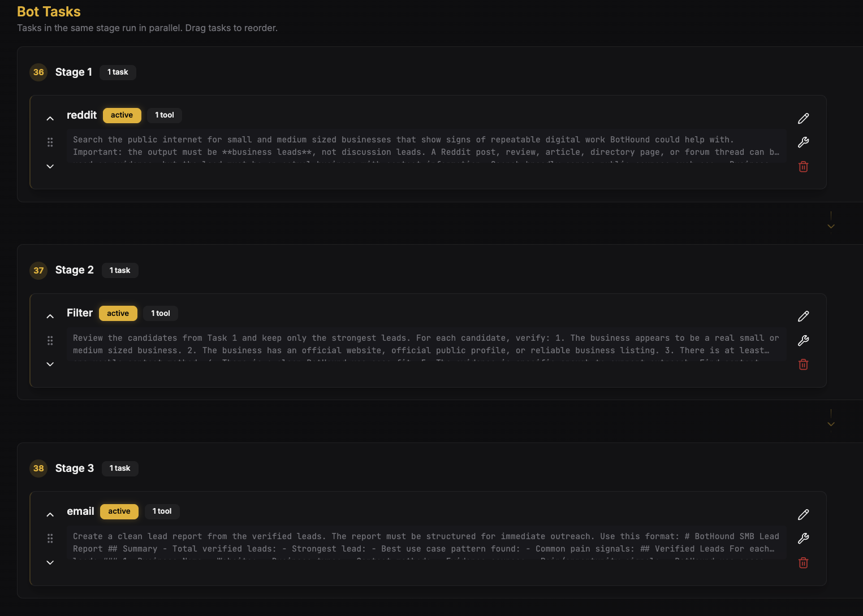
Task: Move email task up with chevron
Action: (50, 514)
